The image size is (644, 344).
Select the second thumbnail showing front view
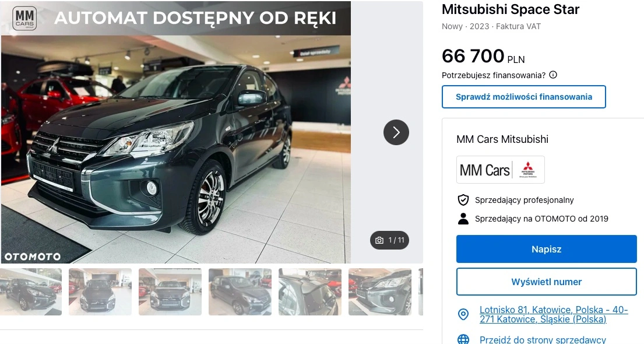(x=100, y=292)
